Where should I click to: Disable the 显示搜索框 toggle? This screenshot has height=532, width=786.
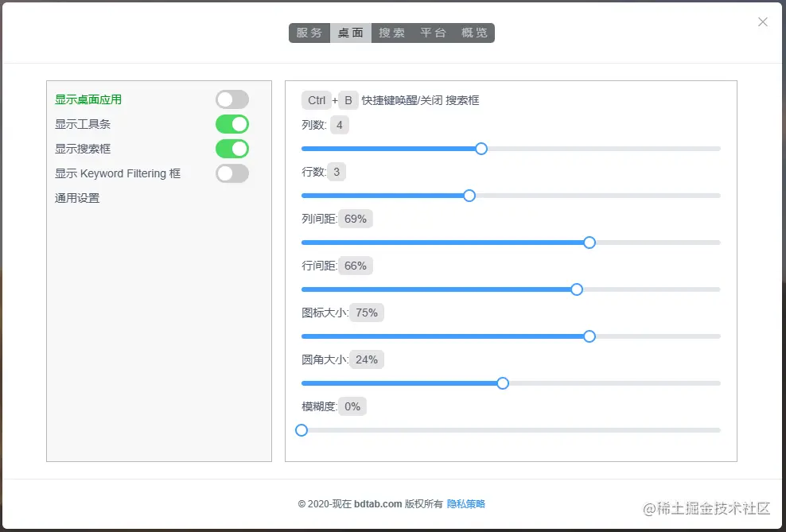point(232,149)
